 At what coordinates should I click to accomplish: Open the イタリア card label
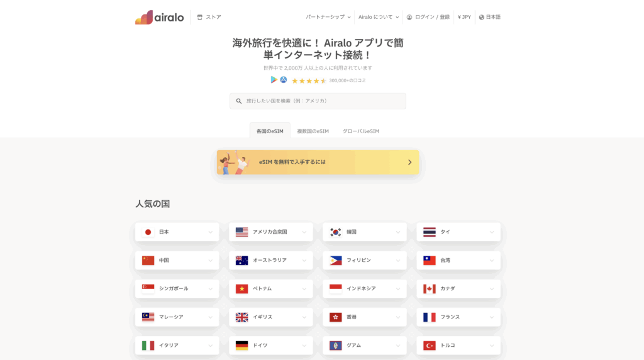point(169,345)
